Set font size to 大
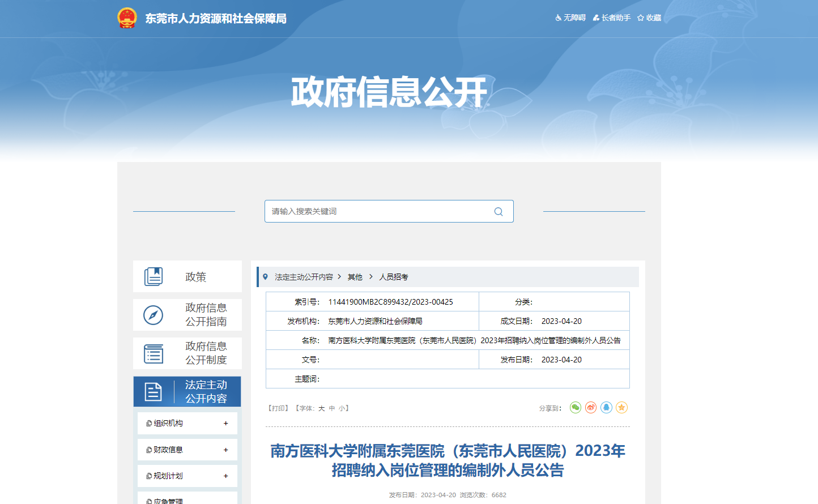 [321, 408]
